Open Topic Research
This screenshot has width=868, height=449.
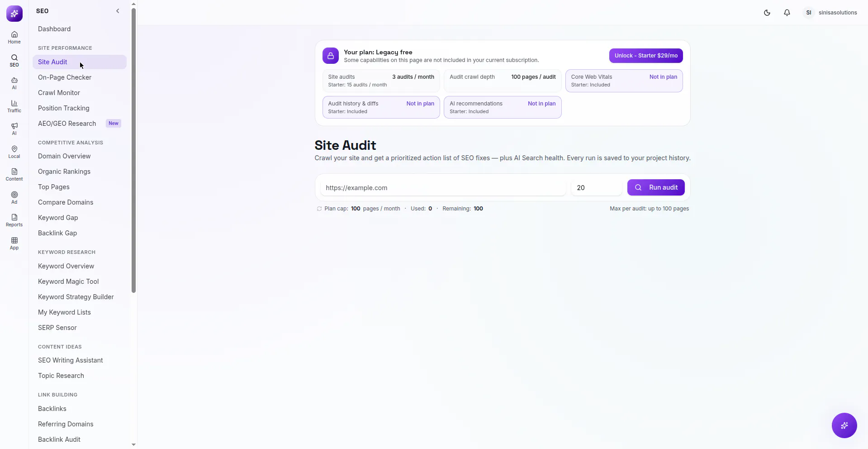click(x=80, y=376)
